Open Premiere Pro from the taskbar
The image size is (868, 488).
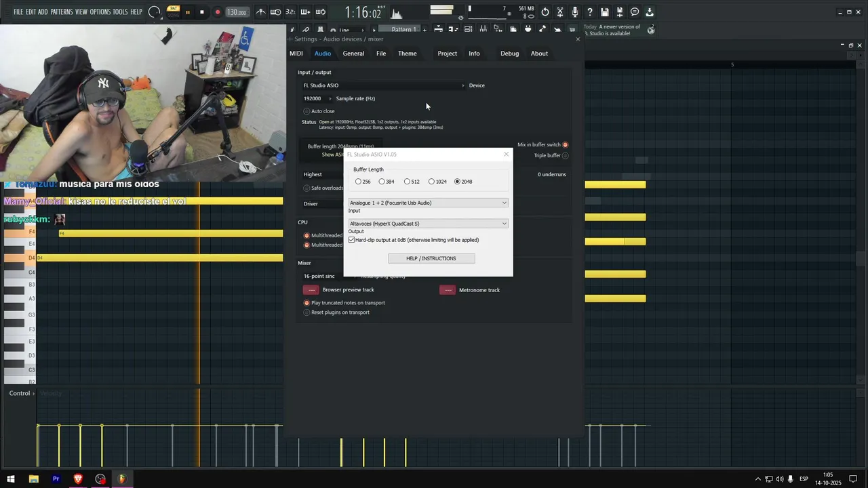56,479
